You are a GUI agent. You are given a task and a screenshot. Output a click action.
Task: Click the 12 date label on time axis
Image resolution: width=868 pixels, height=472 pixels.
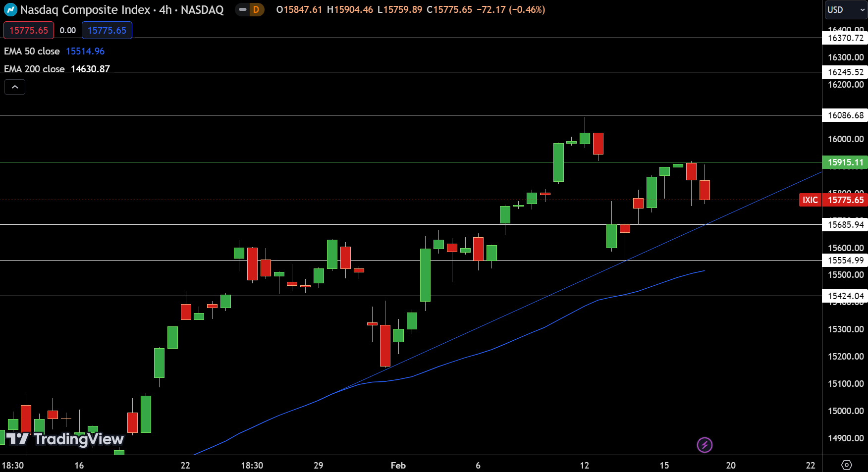[585, 465]
